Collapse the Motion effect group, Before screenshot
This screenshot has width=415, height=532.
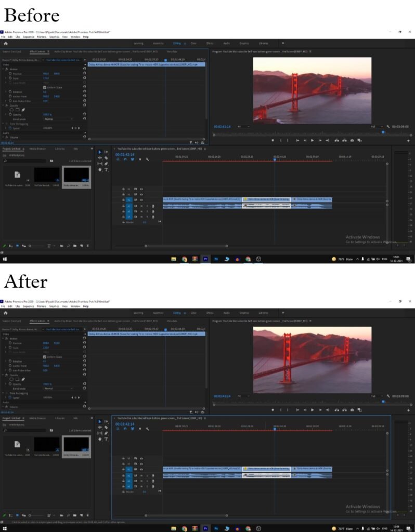click(x=4, y=69)
